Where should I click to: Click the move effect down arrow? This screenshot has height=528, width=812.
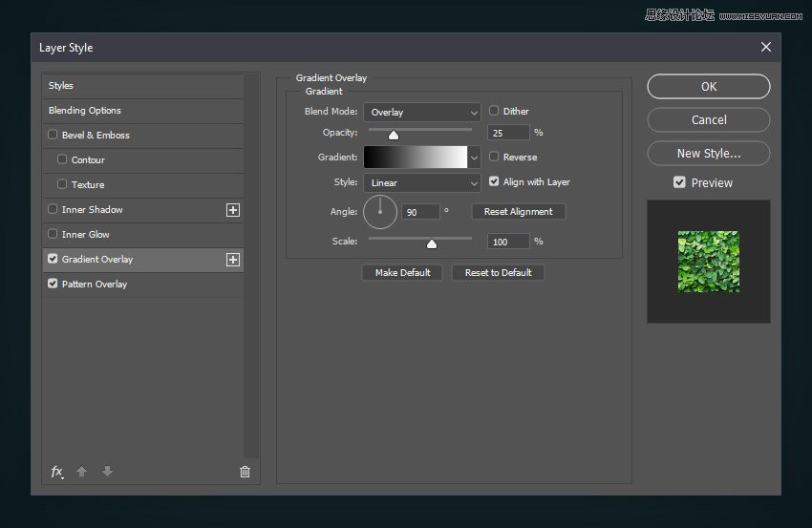[107, 472]
